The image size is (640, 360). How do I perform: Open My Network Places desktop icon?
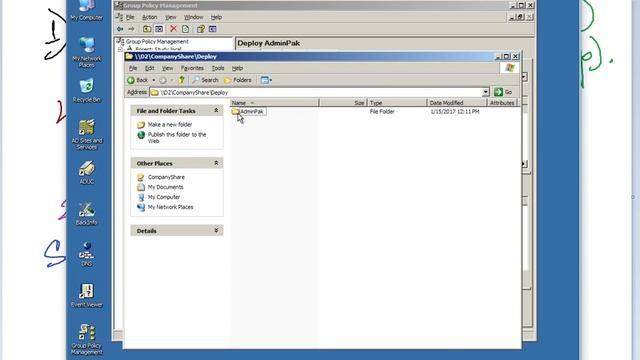(x=87, y=52)
